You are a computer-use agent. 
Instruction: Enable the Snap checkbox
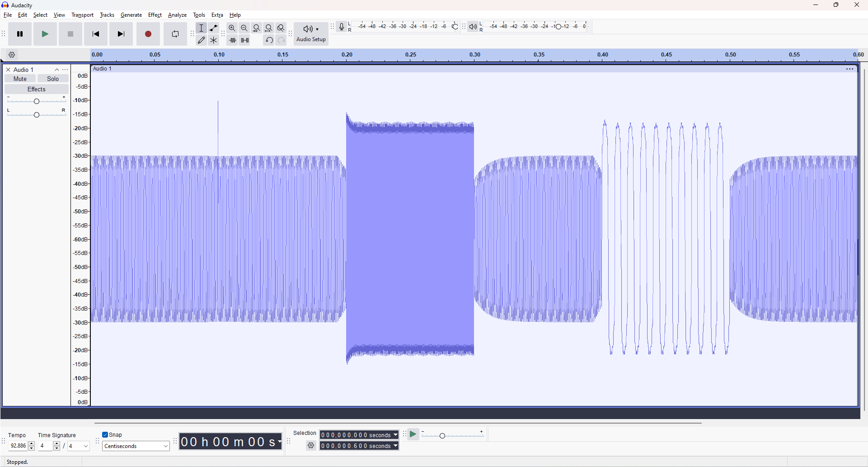[x=105, y=434]
